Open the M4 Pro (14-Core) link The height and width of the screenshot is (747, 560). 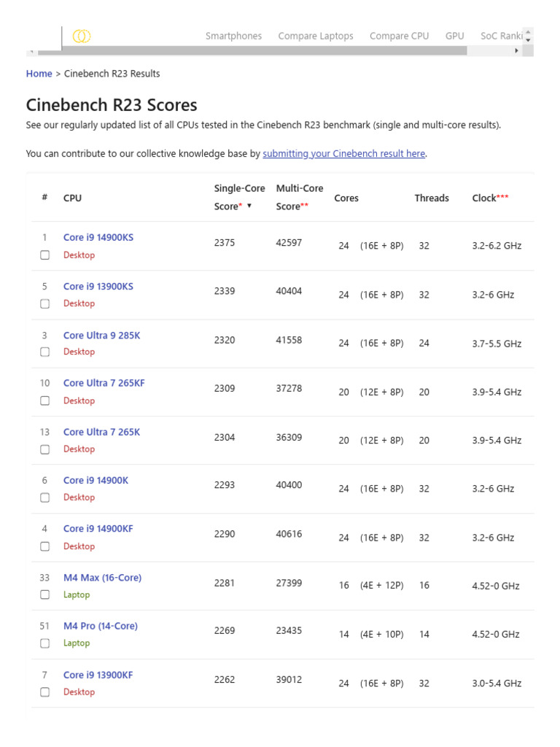pyautogui.click(x=100, y=626)
